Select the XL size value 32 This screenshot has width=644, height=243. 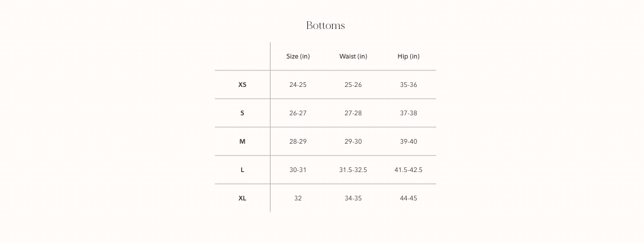point(298,198)
